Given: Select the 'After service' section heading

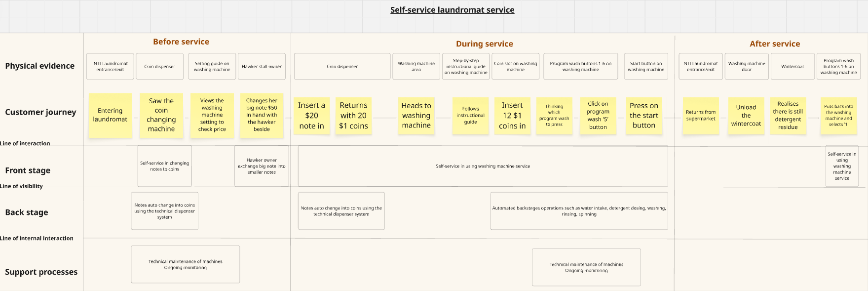Looking at the screenshot, I should pos(775,44).
